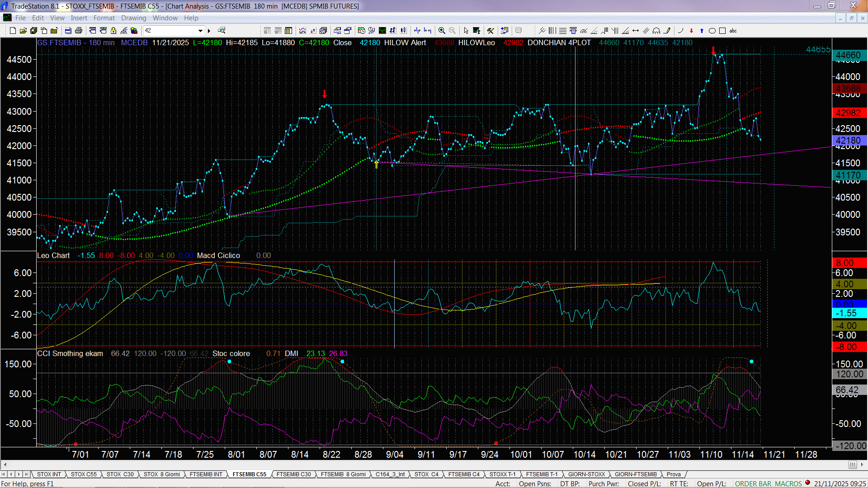Click the MACROS status button

788,483
